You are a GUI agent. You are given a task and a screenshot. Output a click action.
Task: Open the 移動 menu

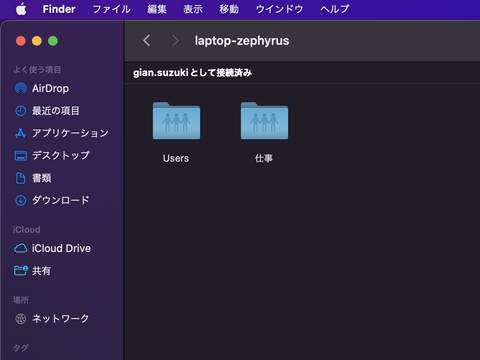click(x=229, y=9)
